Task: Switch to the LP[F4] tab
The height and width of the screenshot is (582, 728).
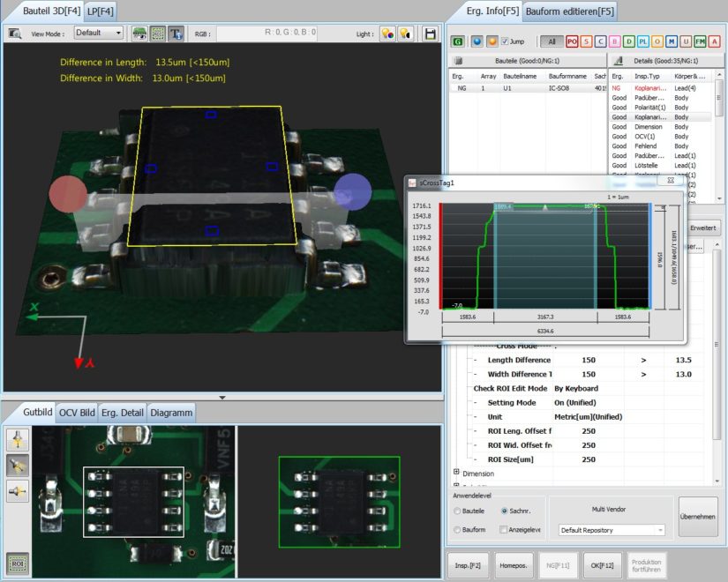Action: [101, 11]
